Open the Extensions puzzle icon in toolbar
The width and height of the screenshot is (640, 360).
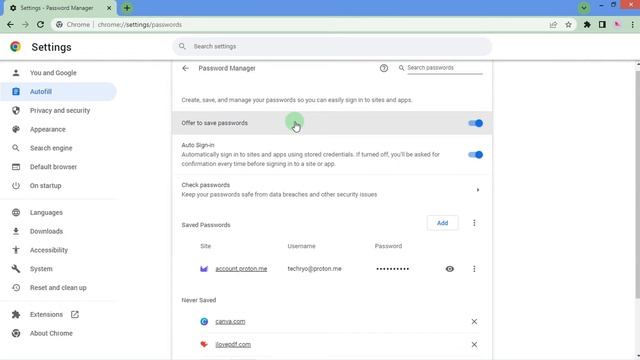(587, 24)
